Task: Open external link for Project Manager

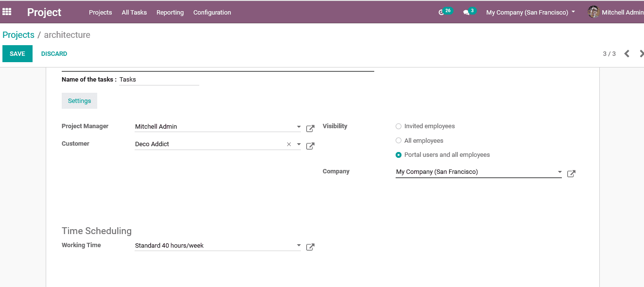Action: (310, 129)
